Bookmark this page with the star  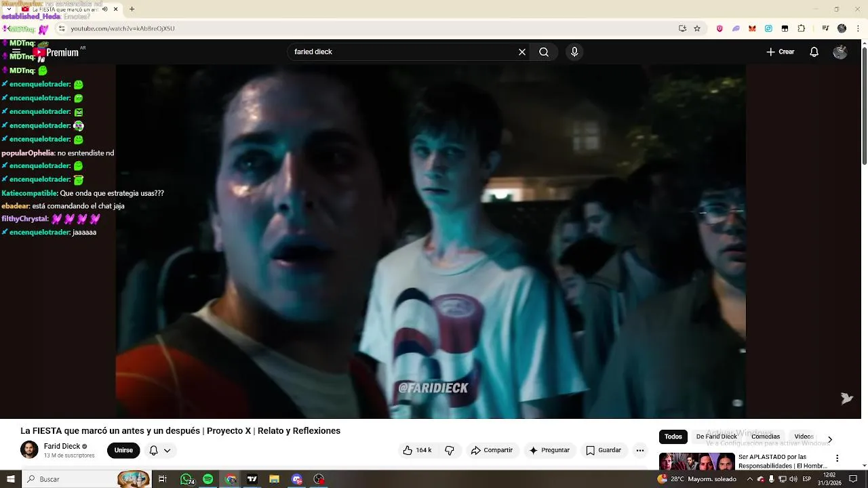[697, 28]
